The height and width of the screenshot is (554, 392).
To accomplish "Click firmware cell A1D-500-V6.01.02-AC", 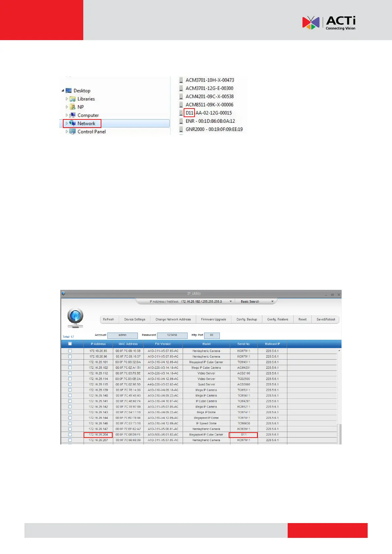I will [x=163, y=435].
